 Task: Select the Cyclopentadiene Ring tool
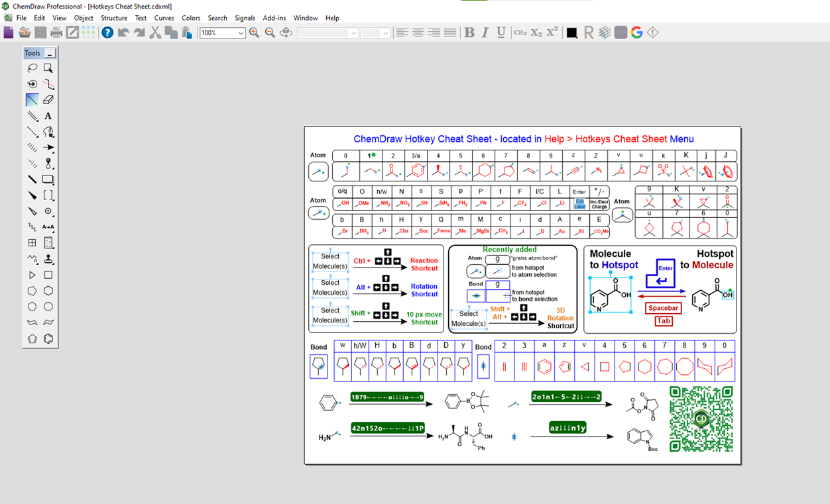[x=32, y=338]
